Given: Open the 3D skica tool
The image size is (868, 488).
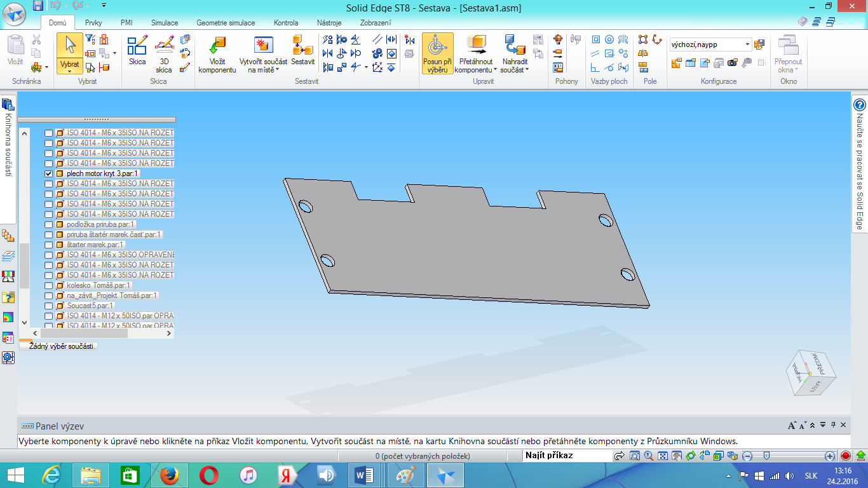Looking at the screenshot, I should (x=164, y=54).
